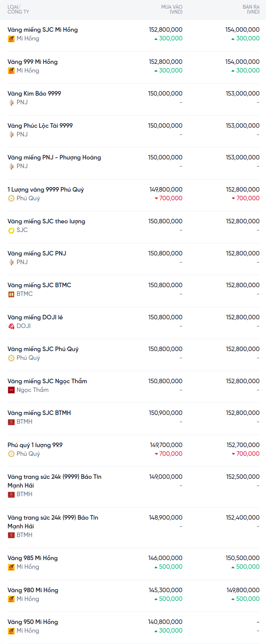Click Mi Hồng logo under Vàng miếng SJC Mi Hồng

click(11, 39)
